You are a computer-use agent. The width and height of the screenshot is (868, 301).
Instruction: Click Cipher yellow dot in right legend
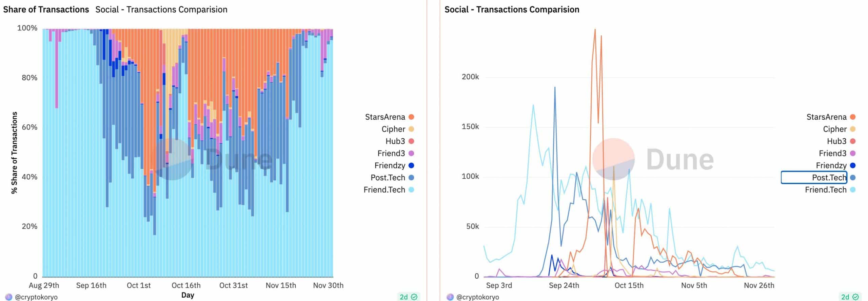click(x=853, y=129)
